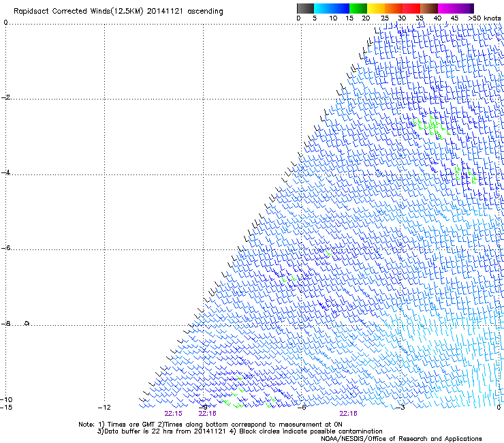The width and height of the screenshot is (504, 443).
Task: Click the 'Times are GMT' note line
Action: (x=210, y=425)
